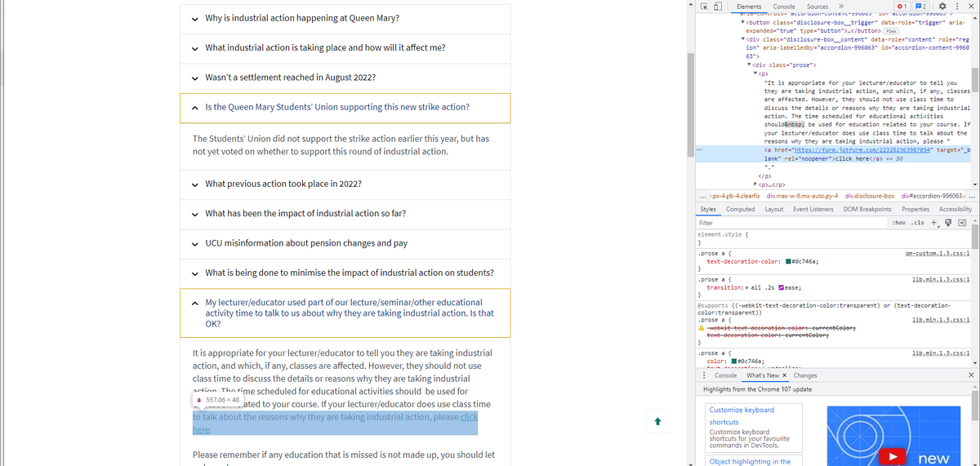Image resolution: width=980 pixels, height=466 pixels.
Task: Focus the styles Filter input field
Action: point(792,222)
